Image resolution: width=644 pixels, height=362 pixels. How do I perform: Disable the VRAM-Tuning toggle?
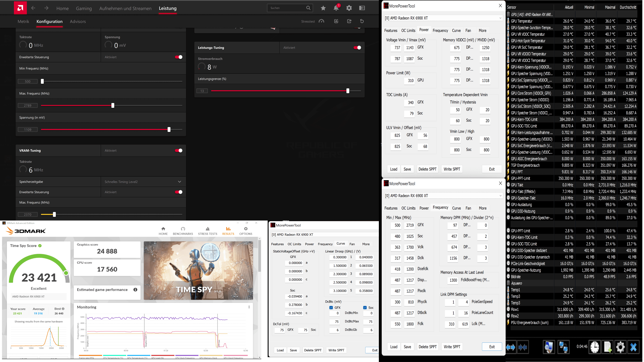coord(178,151)
